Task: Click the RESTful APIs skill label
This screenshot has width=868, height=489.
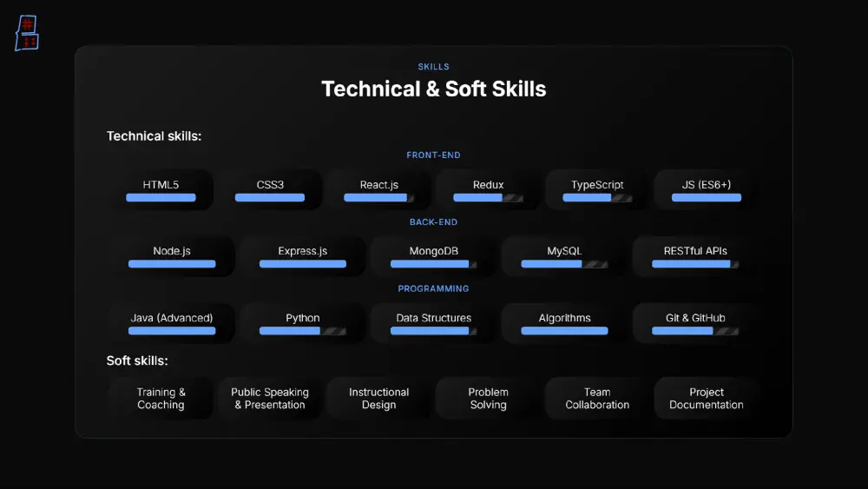Action: [x=695, y=251]
